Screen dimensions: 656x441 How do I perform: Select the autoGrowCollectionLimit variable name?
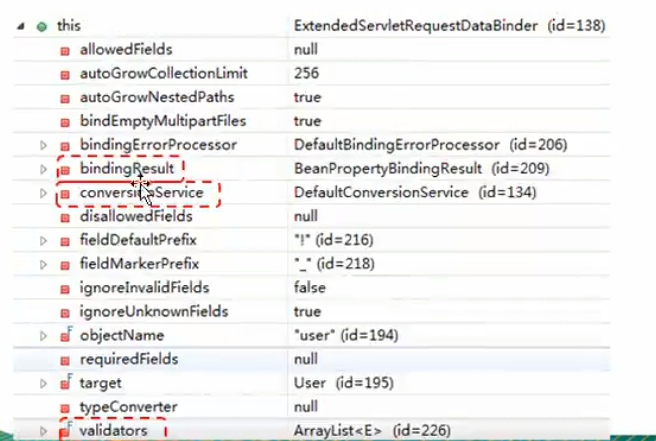(164, 73)
